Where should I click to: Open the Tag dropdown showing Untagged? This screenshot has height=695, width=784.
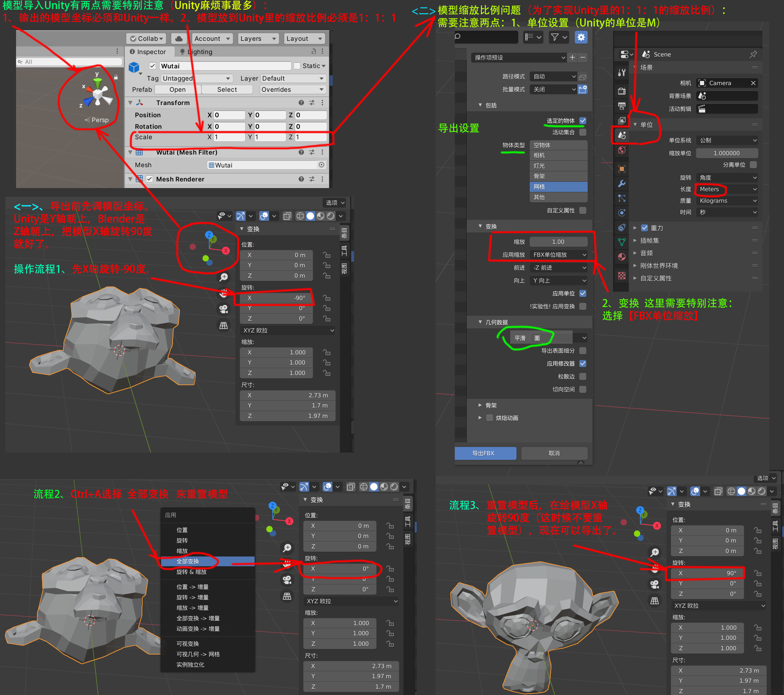tap(197, 78)
